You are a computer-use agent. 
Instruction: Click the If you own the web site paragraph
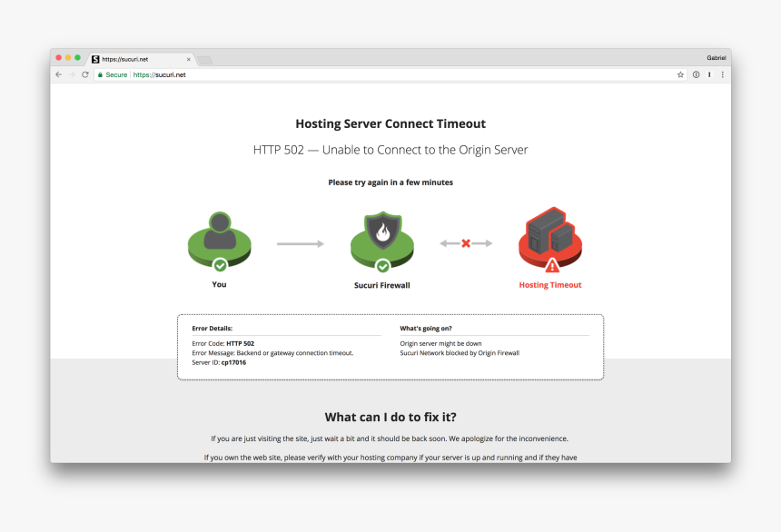(x=390, y=458)
